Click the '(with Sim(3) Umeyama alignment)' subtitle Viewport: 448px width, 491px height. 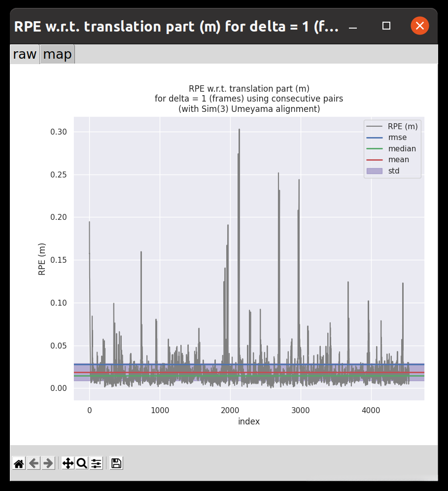[x=249, y=109]
